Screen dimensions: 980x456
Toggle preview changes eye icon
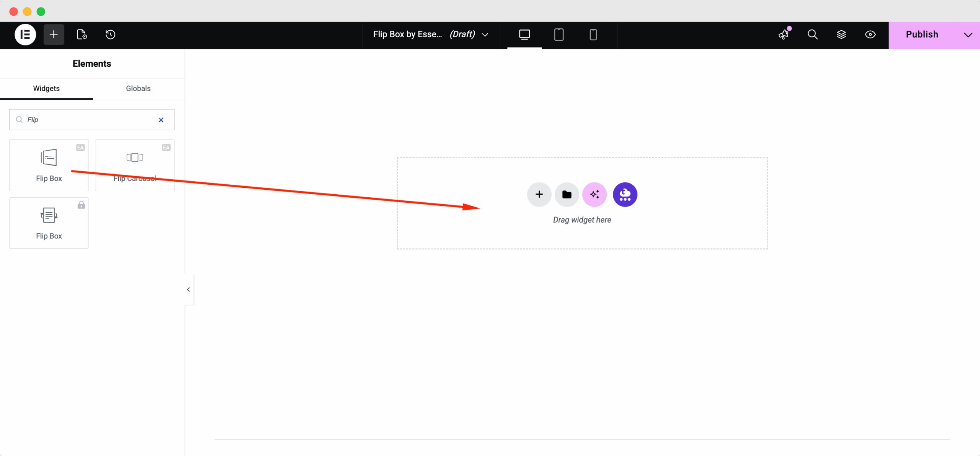click(x=870, y=34)
